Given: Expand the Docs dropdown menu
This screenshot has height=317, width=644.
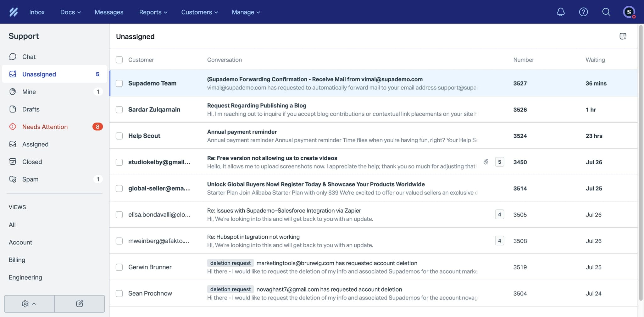Looking at the screenshot, I should (x=70, y=12).
